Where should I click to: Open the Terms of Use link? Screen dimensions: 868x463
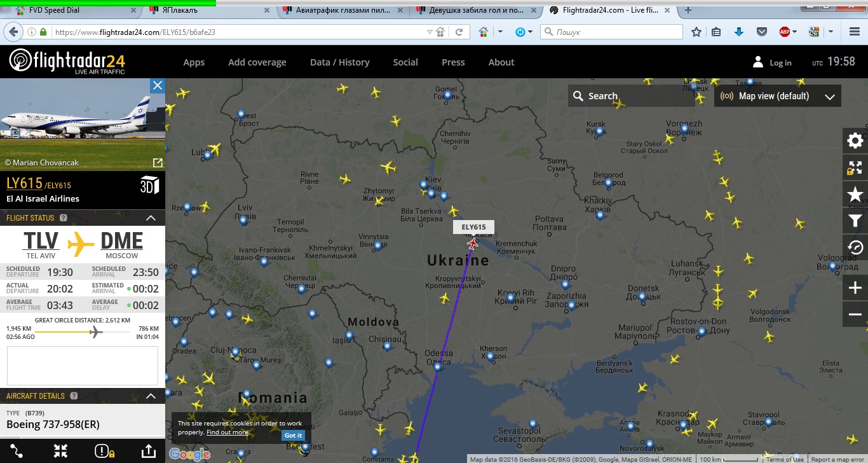785,459
